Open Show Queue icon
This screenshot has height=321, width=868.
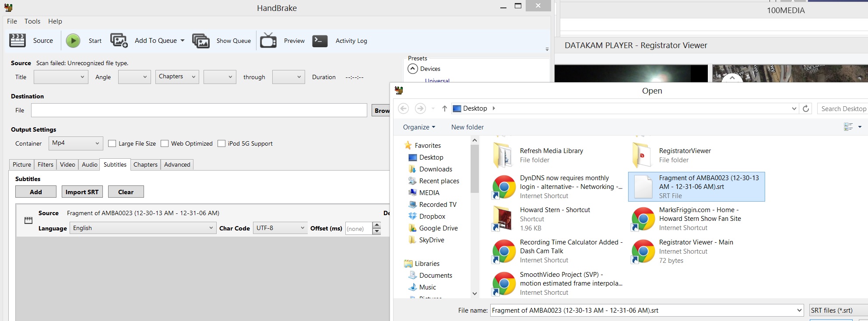coord(201,41)
